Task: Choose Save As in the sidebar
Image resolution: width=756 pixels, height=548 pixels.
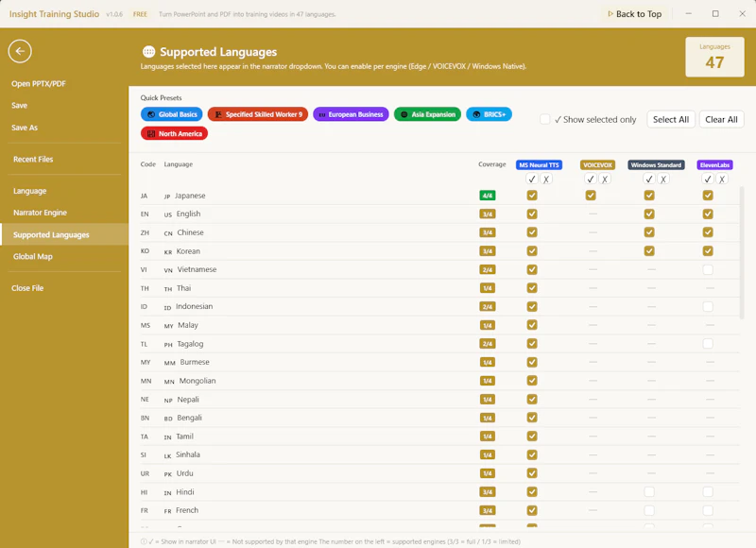Action: pyautogui.click(x=25, y=128)
